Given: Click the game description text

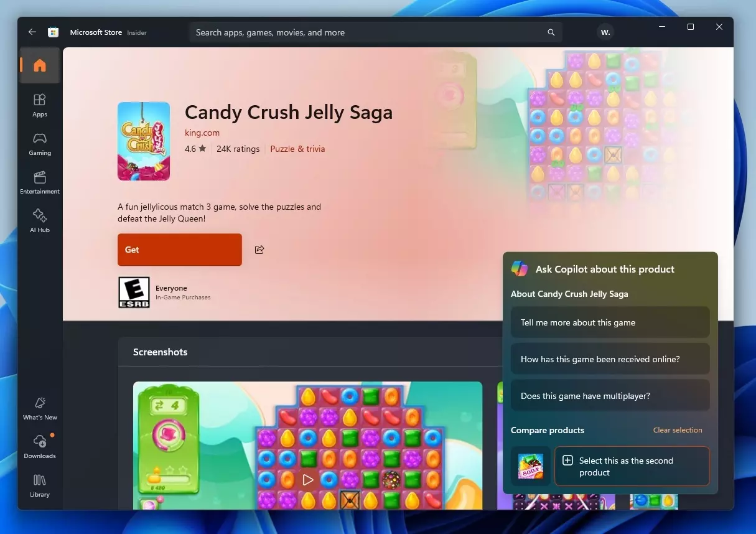Looking at the screenshot, I should (219, 213).
